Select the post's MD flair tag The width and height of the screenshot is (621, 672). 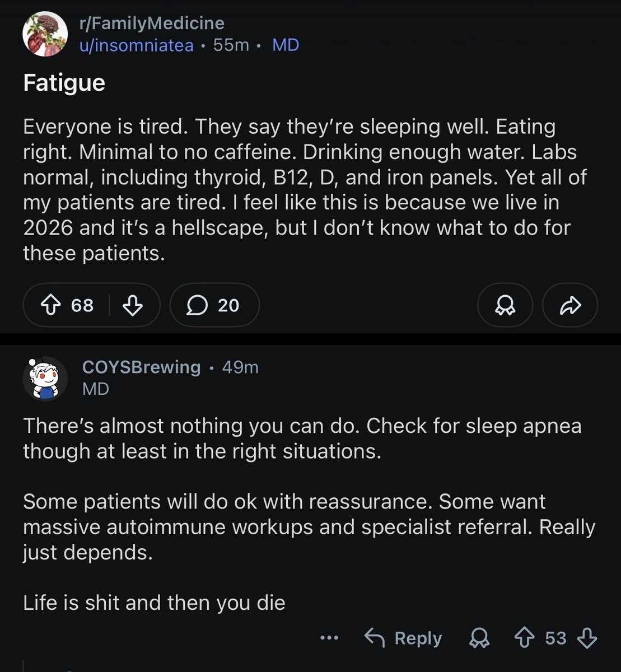coord(286,45)
